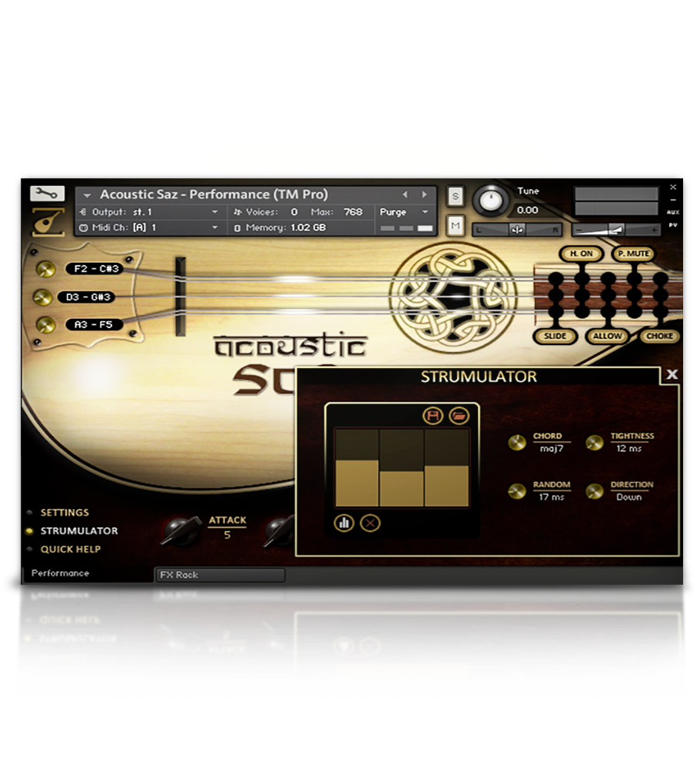The width and height of the screenshot is (700, 770).
Task: Enable the P. MUTE switch
Action: [632, 254]
